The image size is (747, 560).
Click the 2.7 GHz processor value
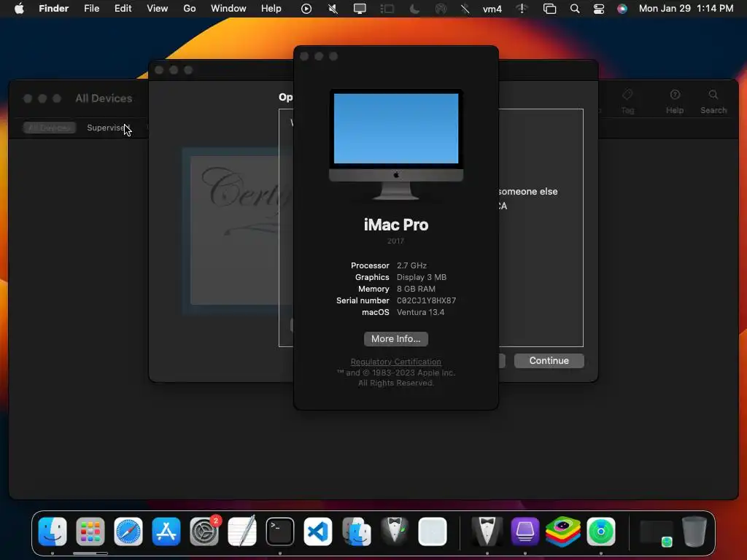click(411, 265)
